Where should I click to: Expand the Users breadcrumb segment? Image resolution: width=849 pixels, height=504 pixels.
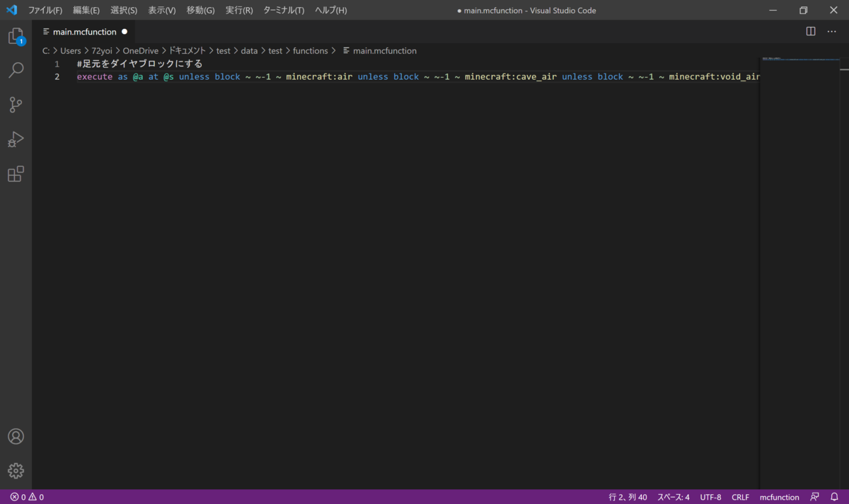point(71,51)
